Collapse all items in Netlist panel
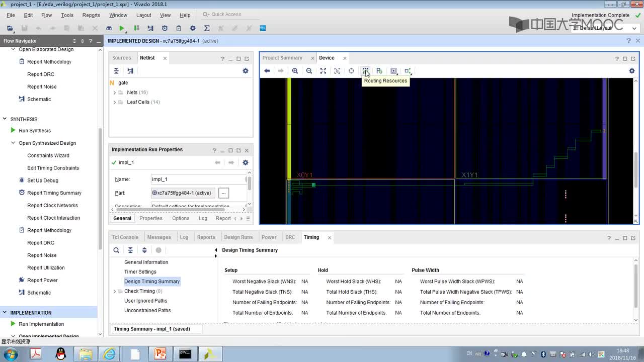The height and width of the screenshot is (362, 644). point(116,71)
